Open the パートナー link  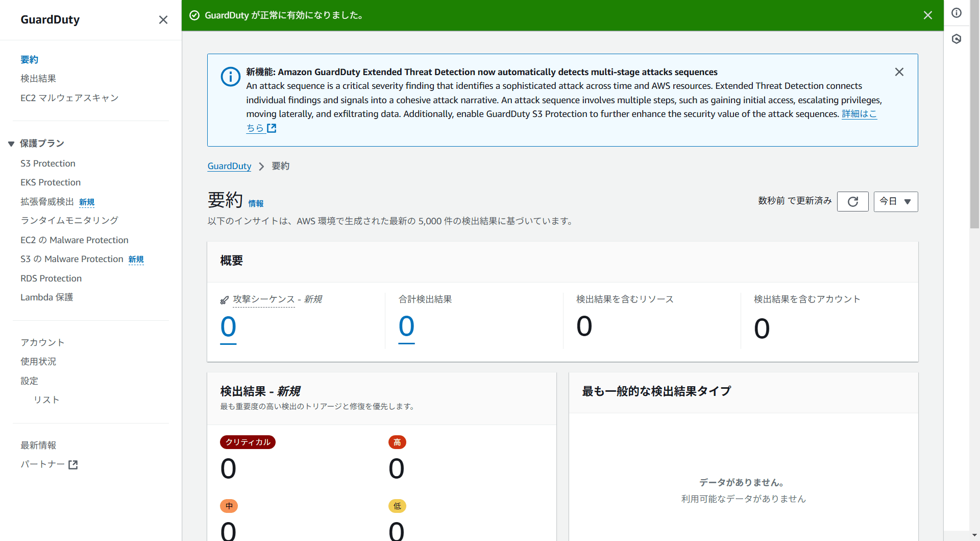click(x=42, y=465)
